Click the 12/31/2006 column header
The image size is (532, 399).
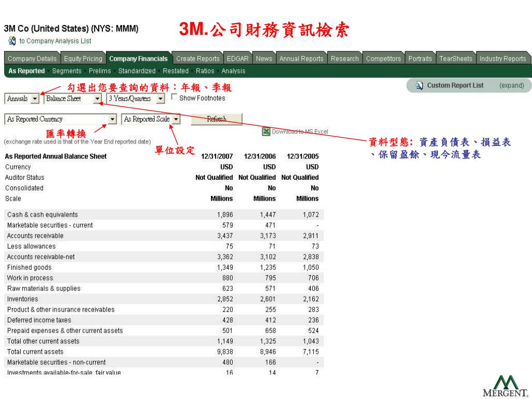pos(260,156)
